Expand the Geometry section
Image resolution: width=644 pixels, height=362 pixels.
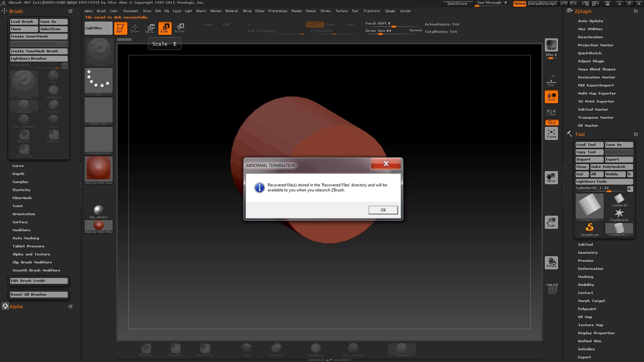coord(588,253)
